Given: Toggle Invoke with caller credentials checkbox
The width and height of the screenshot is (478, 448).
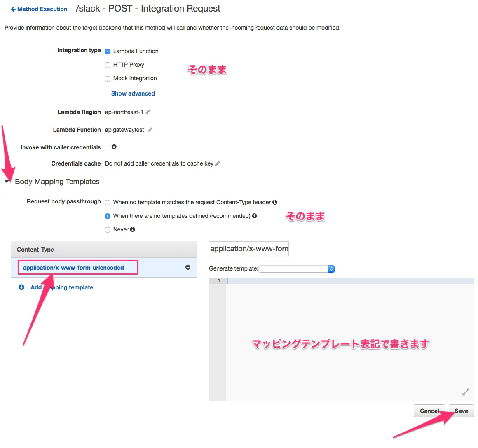Looking at the screenshot, I should [107, 147].
